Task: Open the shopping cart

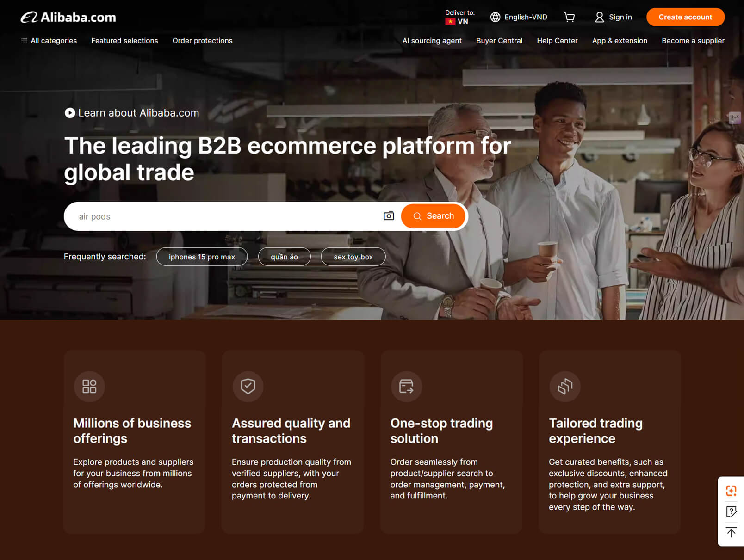Action: click(x=570, y=17)
